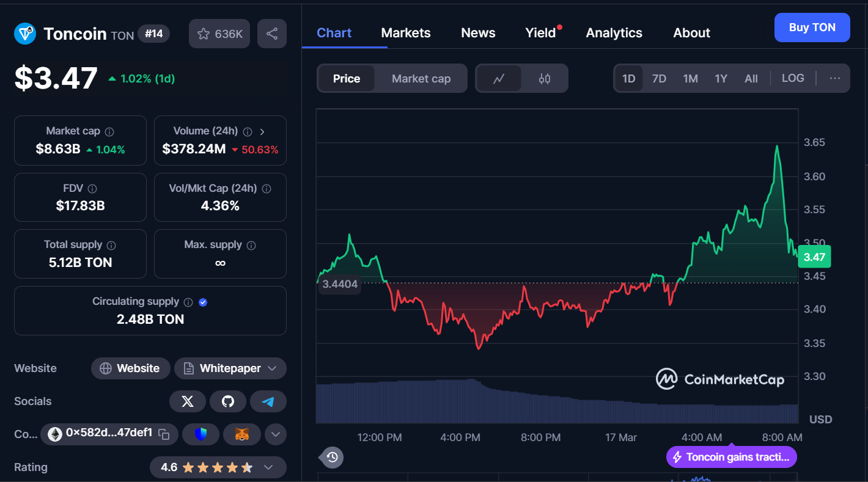Toggle LOG scale on chart
This screenshot has width=868, height=482.
click(x=793, y=78)
